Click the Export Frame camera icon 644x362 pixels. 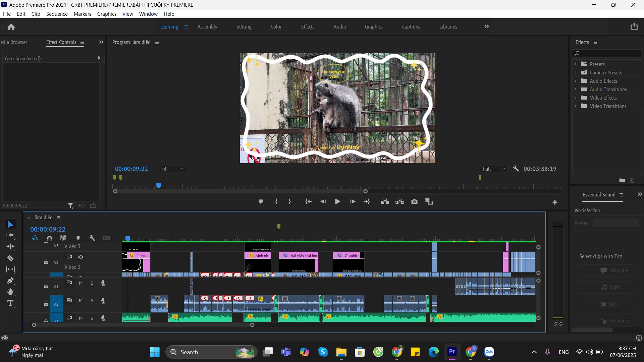coord(415,201)
